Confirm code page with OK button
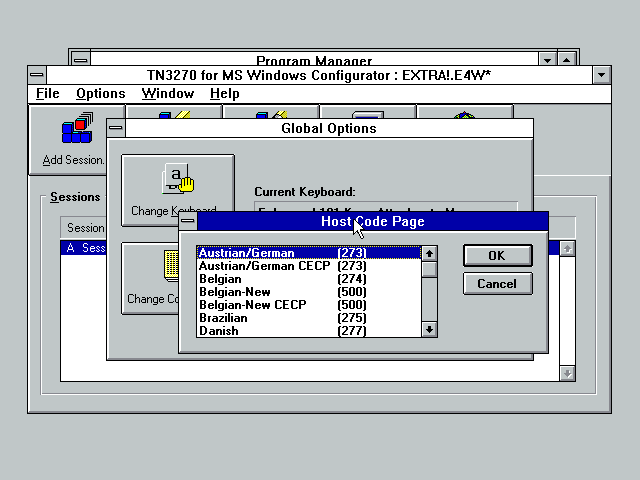640x480 pixels. click(x=498, y=256)
